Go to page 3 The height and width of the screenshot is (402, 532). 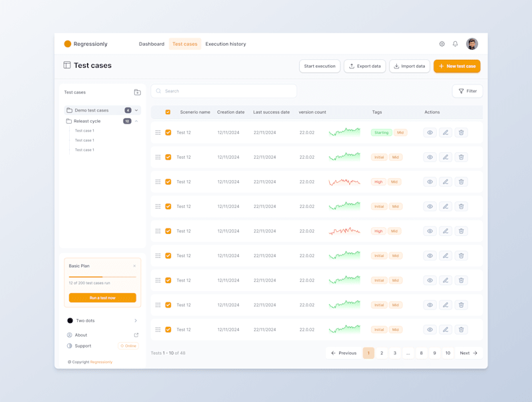pos(395,353)
